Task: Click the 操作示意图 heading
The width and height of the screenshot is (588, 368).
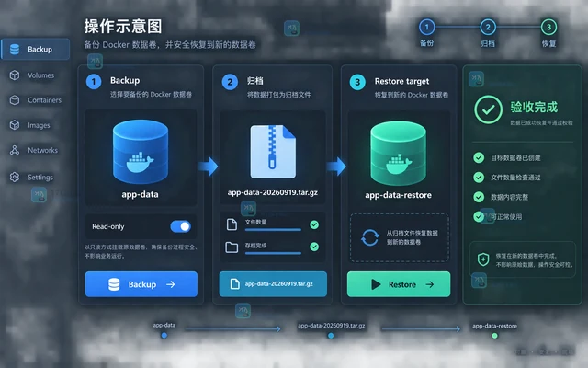Action: 122,27
